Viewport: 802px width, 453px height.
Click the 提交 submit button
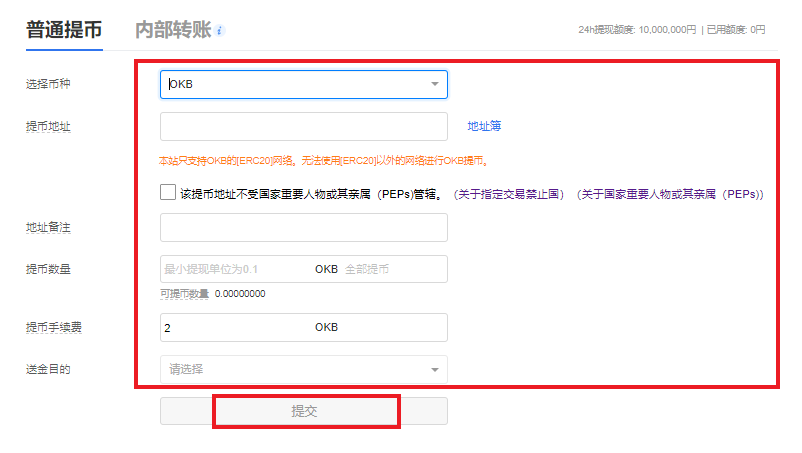pos(304,411)
